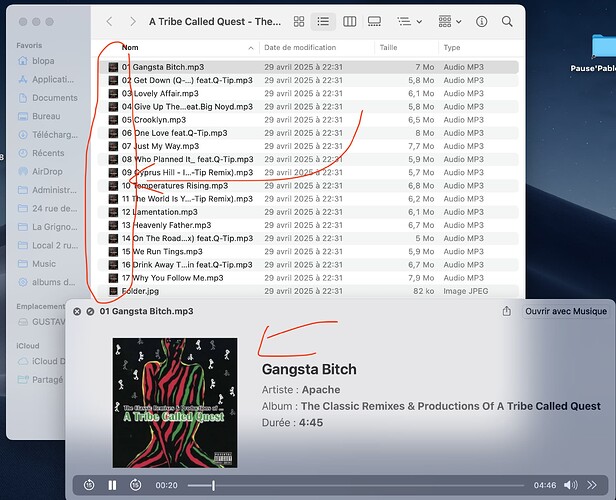Image resolution: width=616 pixels, height=500 pixels.
Task: Click the 16 Drink Away mp3 file icon
Action: click(113, 265)
